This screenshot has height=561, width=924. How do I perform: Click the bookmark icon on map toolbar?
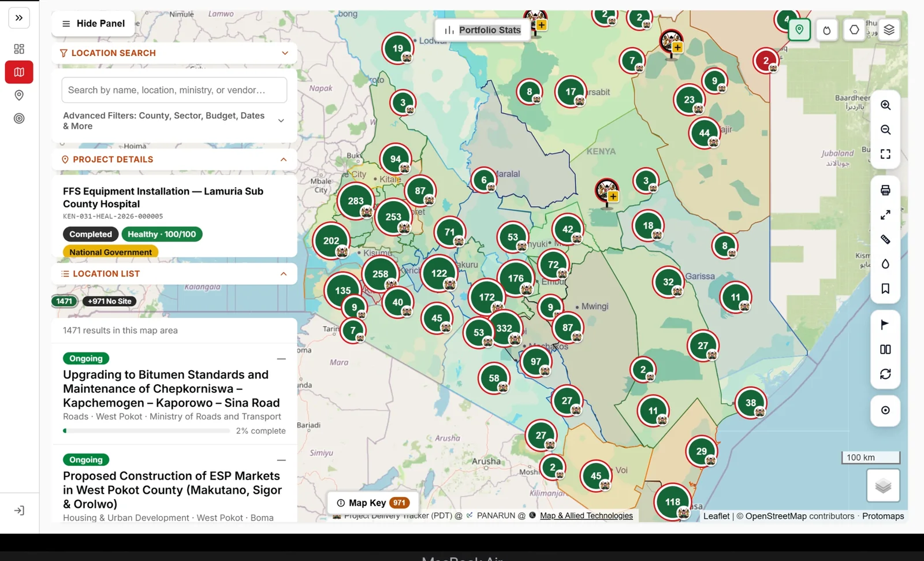click(885, 288)
